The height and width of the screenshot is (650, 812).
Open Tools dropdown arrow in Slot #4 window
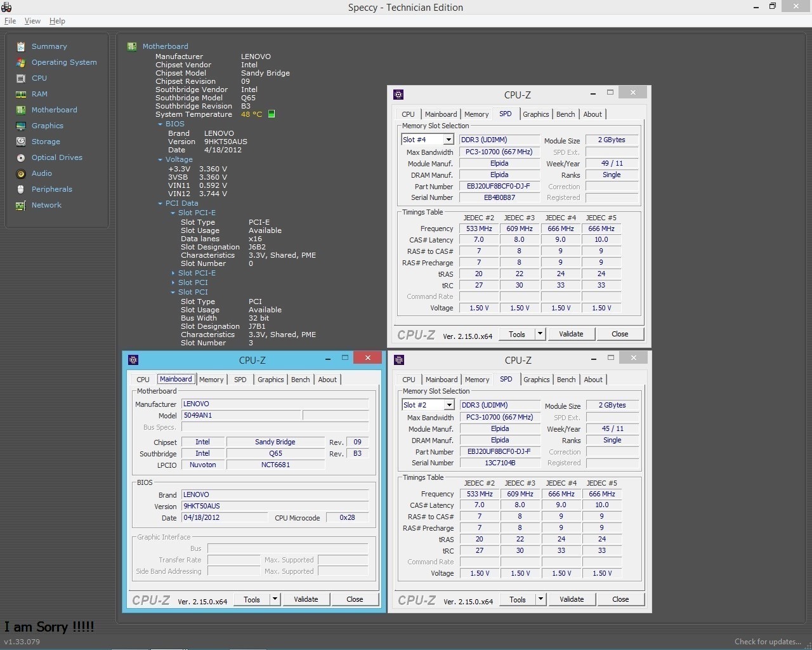[540, 334]
